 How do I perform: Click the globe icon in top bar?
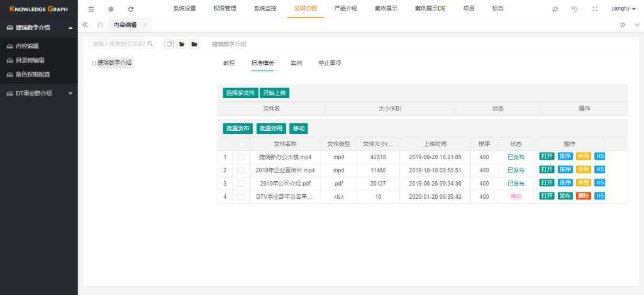111,9
